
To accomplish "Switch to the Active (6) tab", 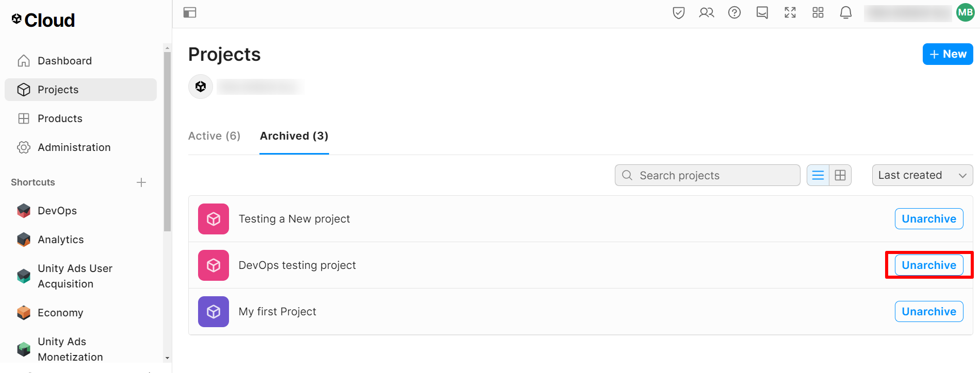I will pyautogui.click(x=214, y=136).
